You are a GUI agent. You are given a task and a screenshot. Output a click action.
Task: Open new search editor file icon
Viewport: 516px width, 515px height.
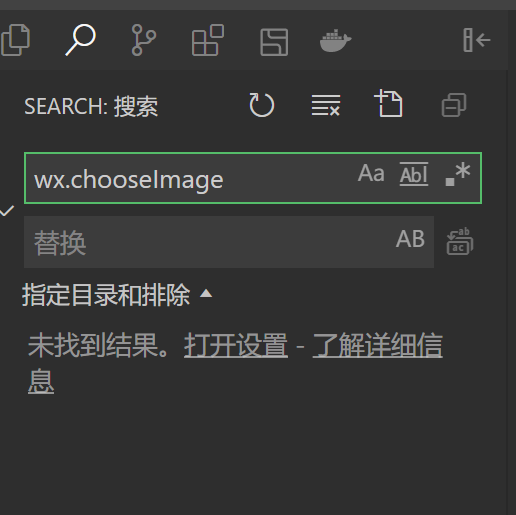coord(388,104)
